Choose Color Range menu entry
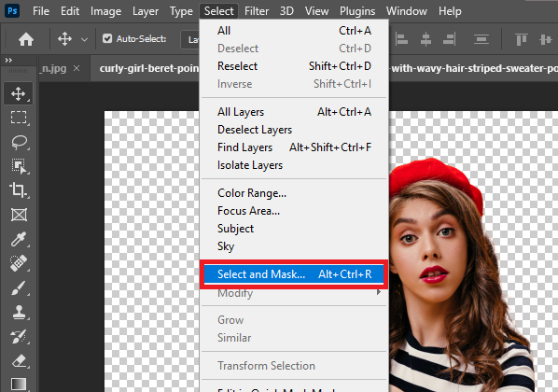 point(294,193)
